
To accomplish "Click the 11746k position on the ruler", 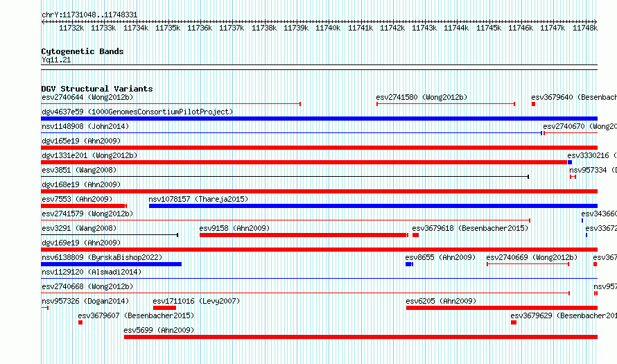I will point(521,28).
